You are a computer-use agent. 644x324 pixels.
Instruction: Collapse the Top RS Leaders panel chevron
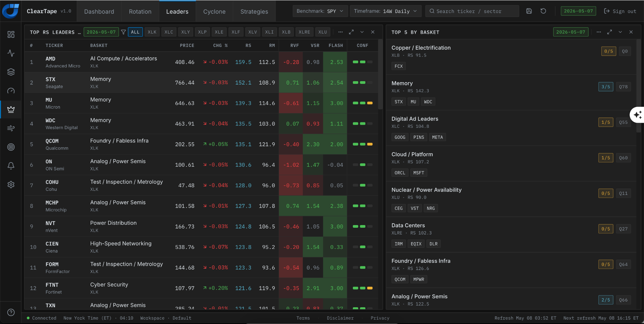(x=362, y=32)
